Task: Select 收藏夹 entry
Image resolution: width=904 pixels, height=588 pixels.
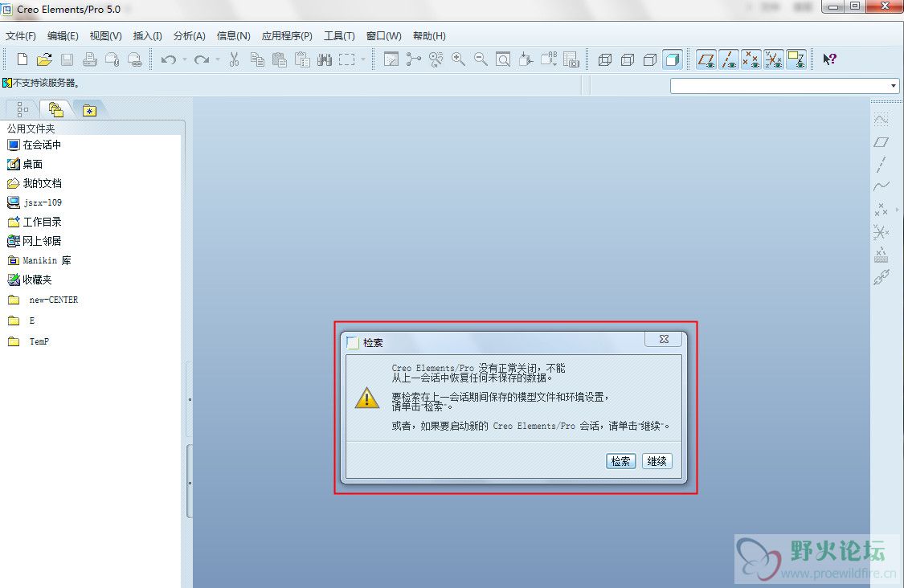Action: (30, 280)
